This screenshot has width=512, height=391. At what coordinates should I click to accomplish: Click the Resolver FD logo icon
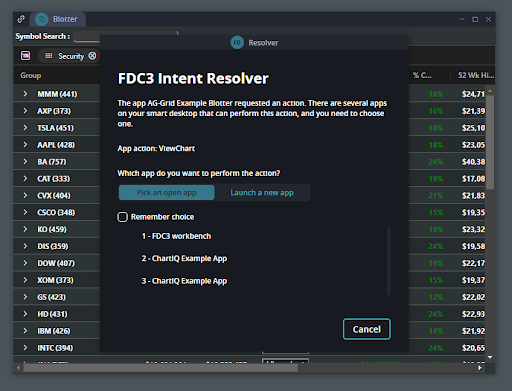click(237, 43)
